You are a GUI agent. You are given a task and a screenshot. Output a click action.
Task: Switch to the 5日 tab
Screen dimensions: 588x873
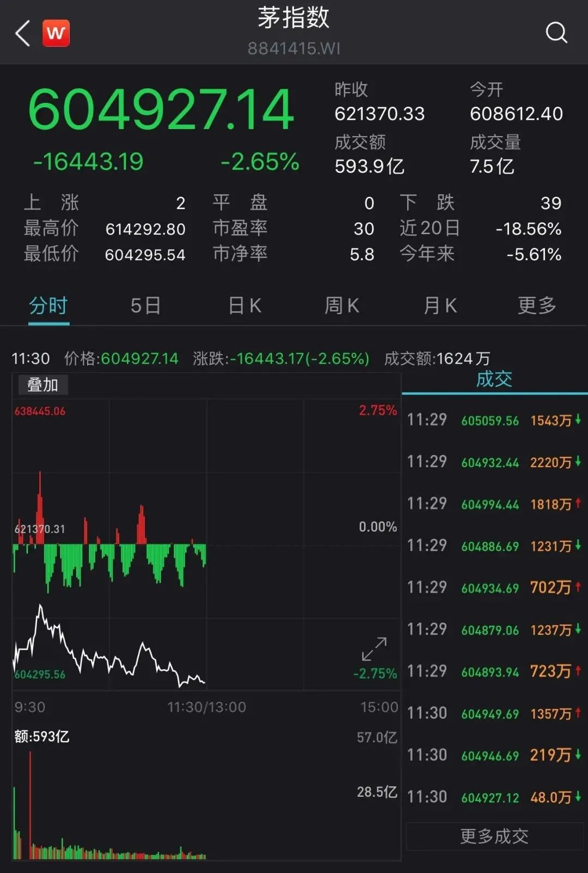click(145, 306)
